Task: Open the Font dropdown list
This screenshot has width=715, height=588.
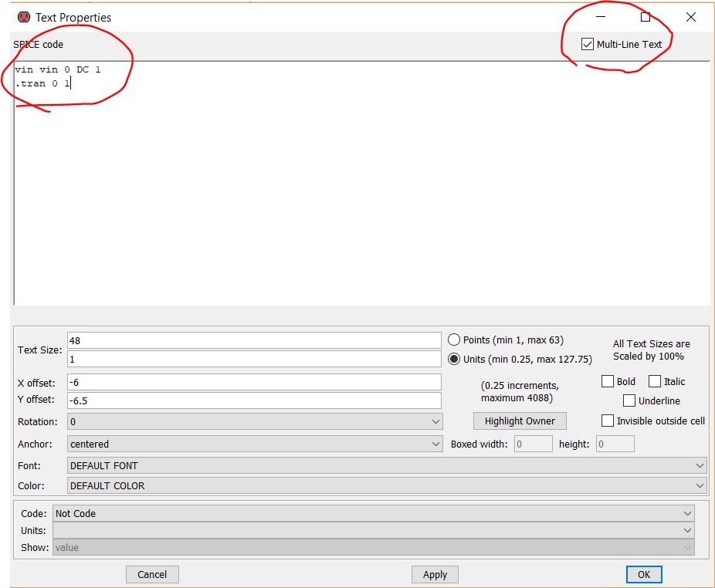Action: point(387,465)
